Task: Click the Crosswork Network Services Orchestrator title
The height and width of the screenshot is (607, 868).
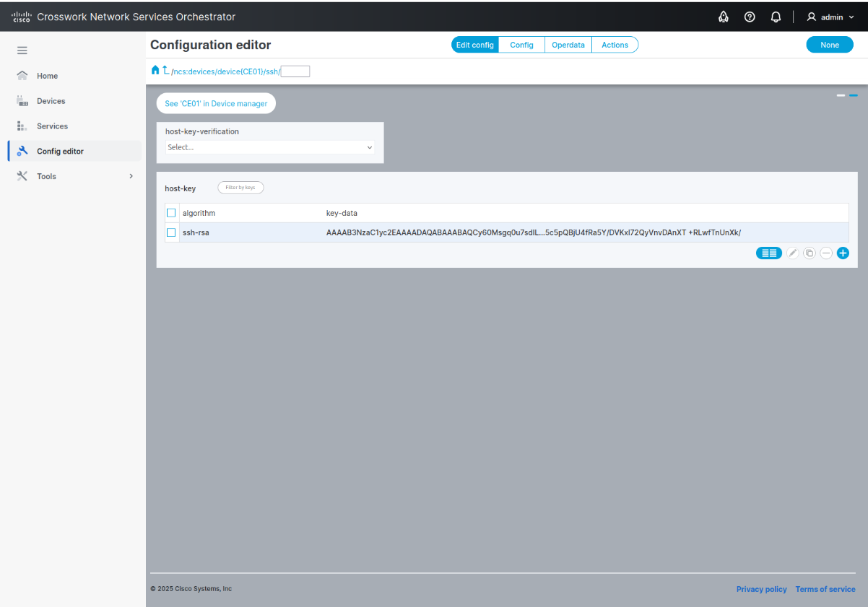Action: tap(136, 17)
